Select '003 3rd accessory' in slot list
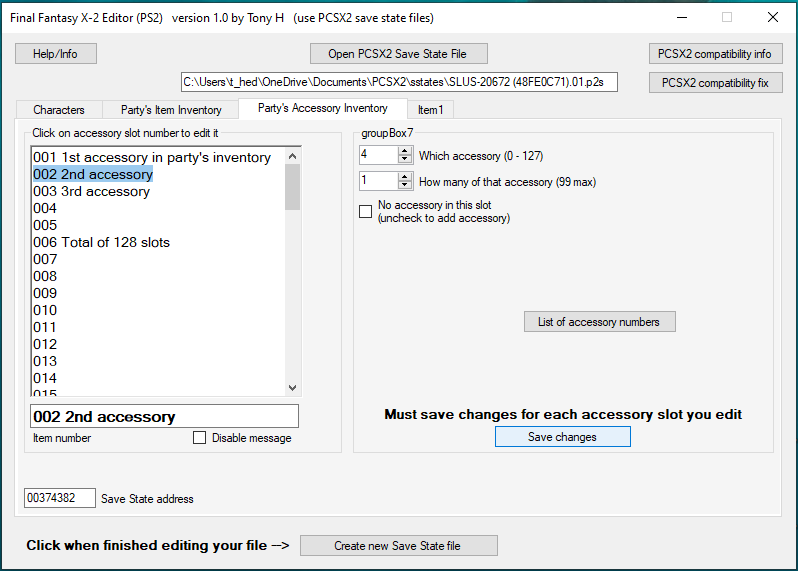The height and width of the screenshot is (571, 798). (x=91, y=192)
